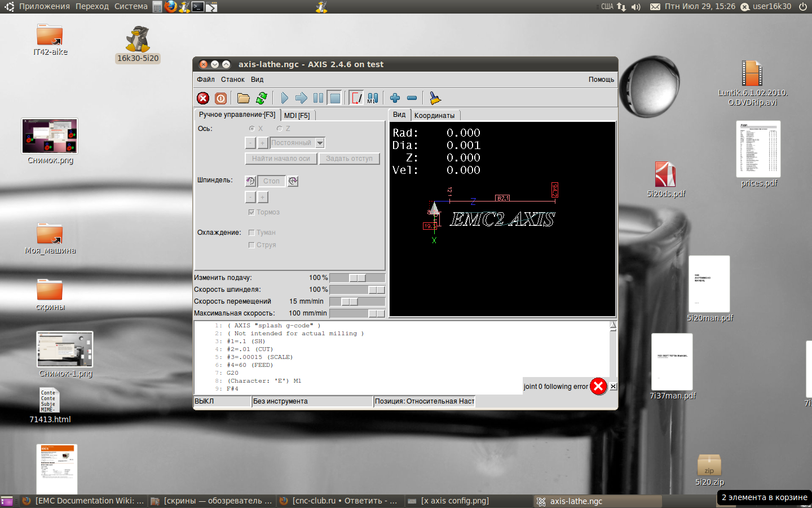Screen dimensions: 812x508
Task: Toggle machine power button in AXIS toolbar
Action: pyautogui.click(x=221, y=98)
